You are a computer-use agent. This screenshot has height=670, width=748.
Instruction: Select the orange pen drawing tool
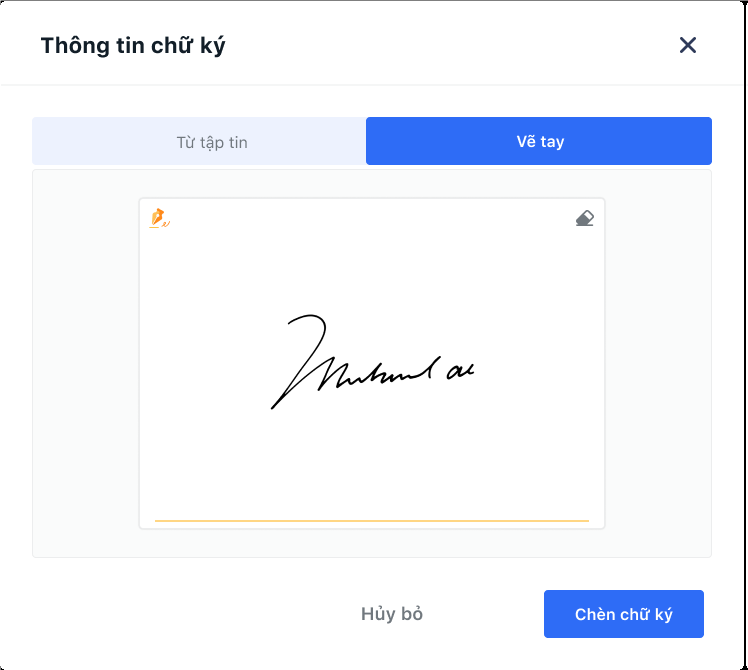pos(159,218)
